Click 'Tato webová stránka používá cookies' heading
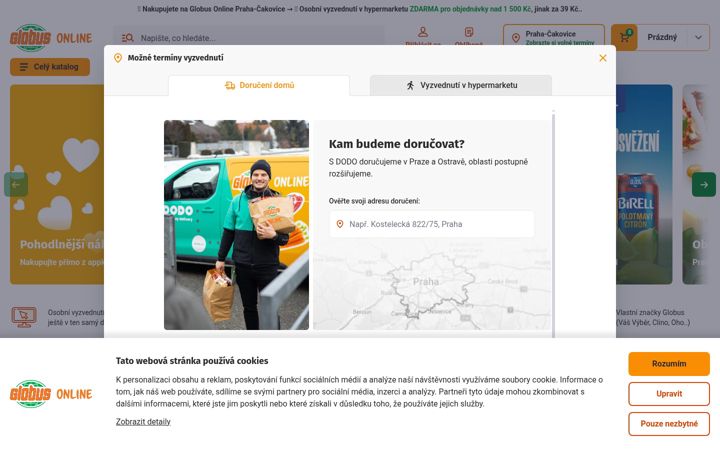This screenshot has height=450, width=720. [x=192, y=361]
